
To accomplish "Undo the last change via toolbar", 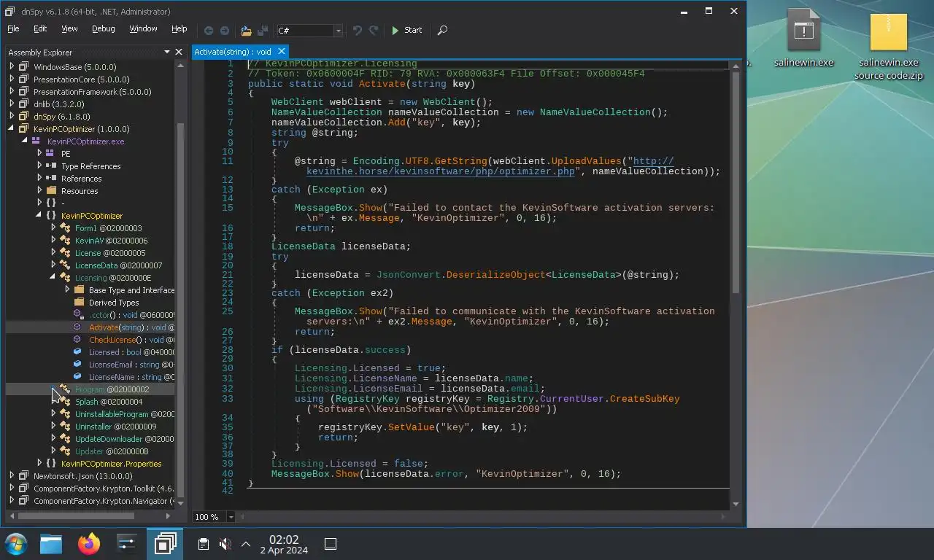I will click(357, 30).
